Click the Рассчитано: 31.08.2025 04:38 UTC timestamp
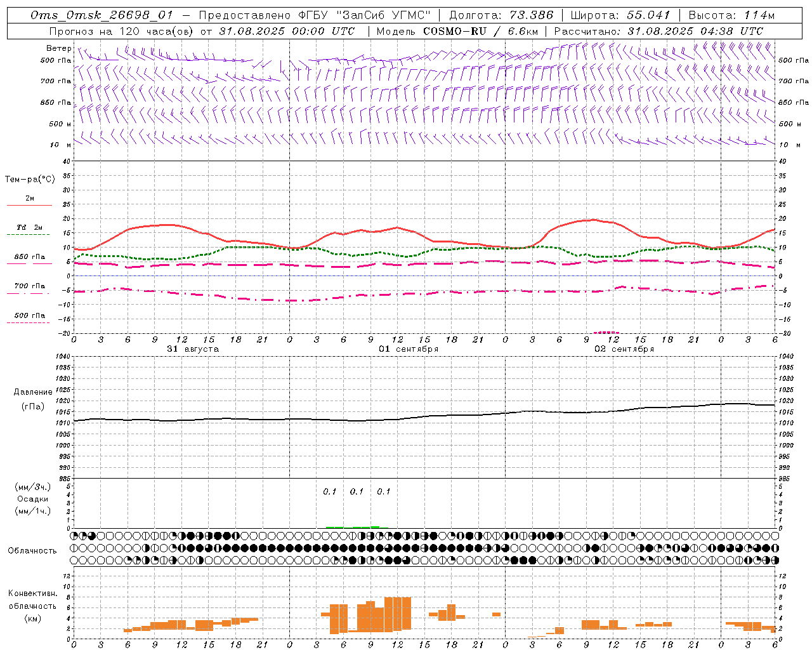Viewport: 812px width, 650px height. point(659,30)
